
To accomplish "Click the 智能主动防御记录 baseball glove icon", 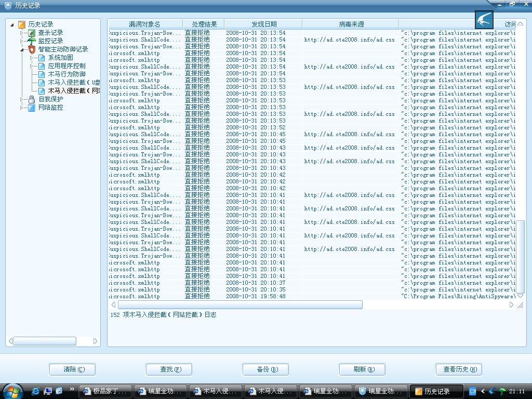I will pyautogui.click(x=32, y=49).
